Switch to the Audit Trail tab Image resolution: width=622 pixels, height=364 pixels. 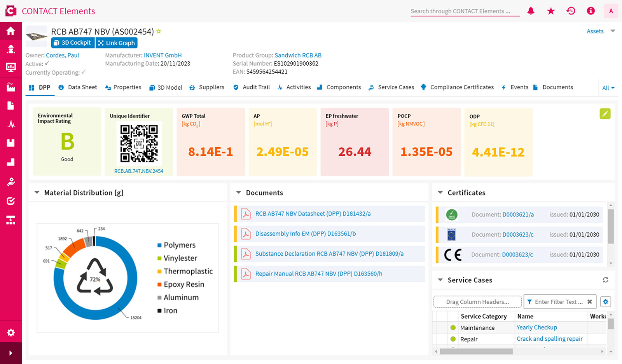coord(256,87)
